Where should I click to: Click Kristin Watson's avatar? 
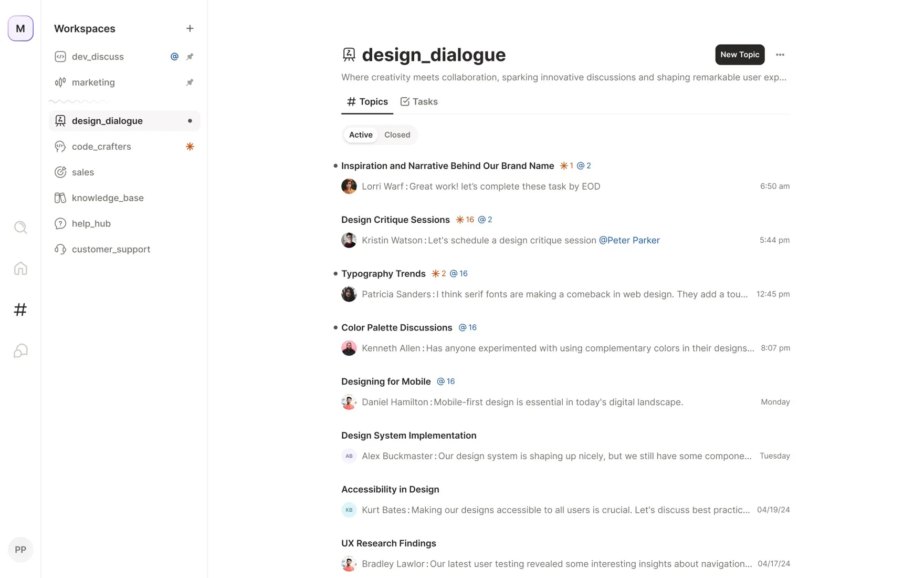point(349,240)
